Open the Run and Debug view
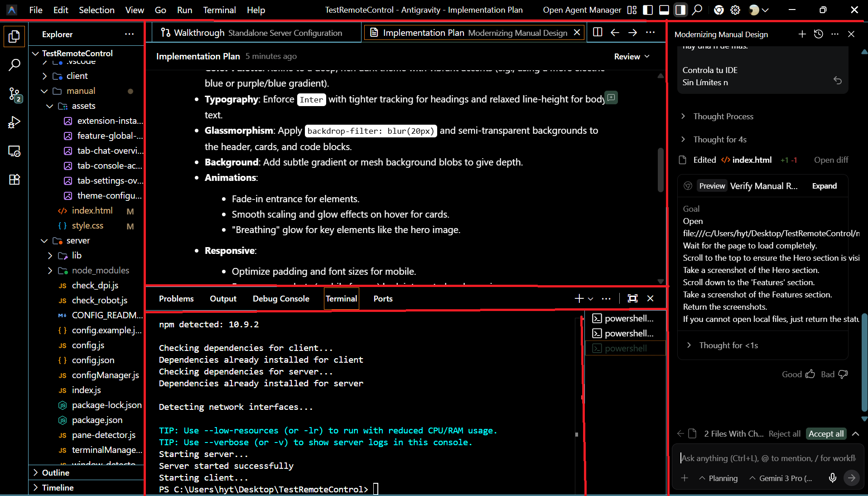The height and width of the screenshot is (496, 868). (x=14, y=122)
